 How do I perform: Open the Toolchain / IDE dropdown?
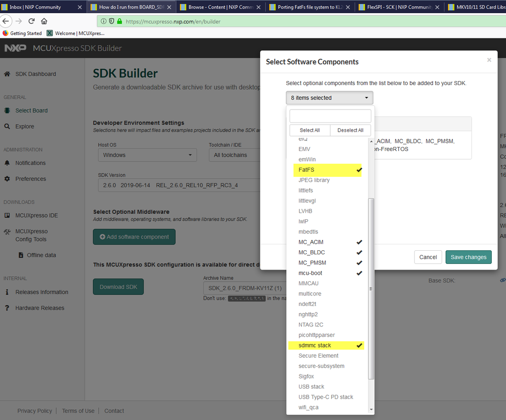coord(235,155)
